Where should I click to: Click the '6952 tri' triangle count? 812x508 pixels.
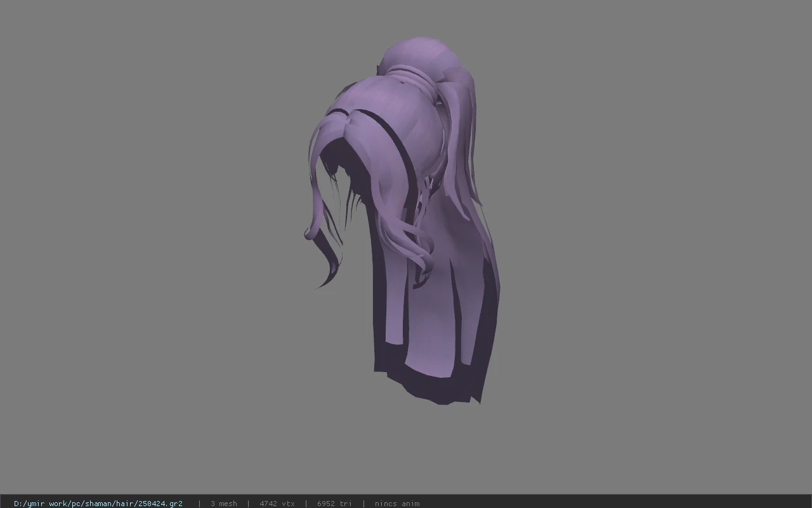[x=334, y=504]
